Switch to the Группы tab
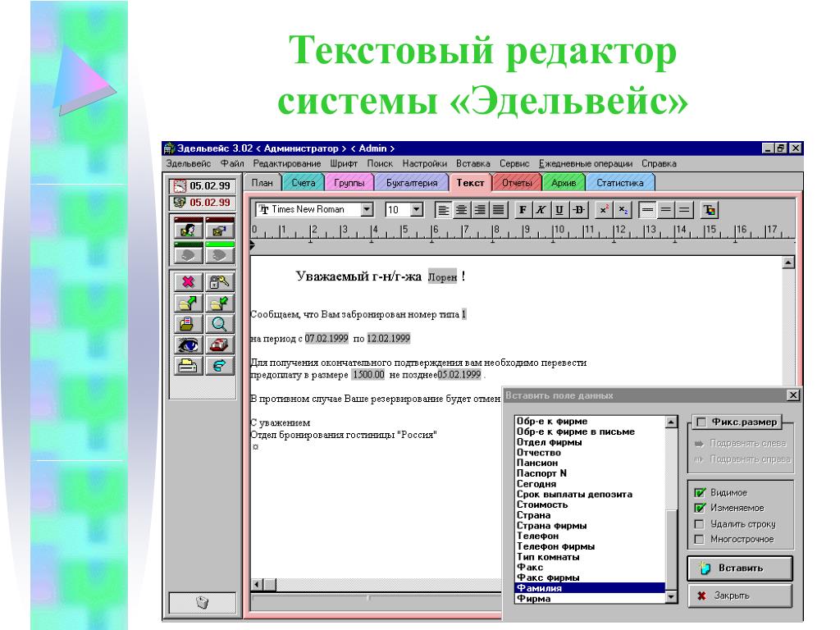The image size is (840, 630). pyautogui.click(x=349, y=183)
